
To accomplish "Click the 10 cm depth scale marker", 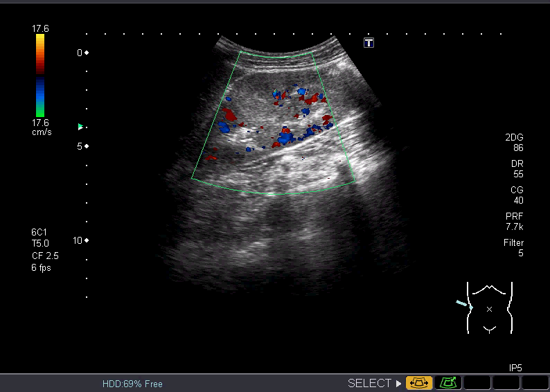I will 80,240.
